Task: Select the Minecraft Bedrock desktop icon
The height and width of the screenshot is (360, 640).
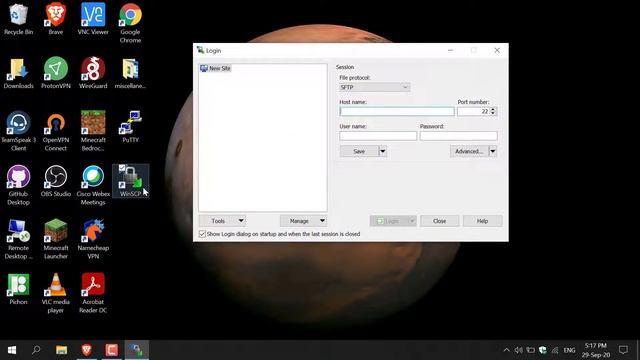Action: tap(93, 131)
